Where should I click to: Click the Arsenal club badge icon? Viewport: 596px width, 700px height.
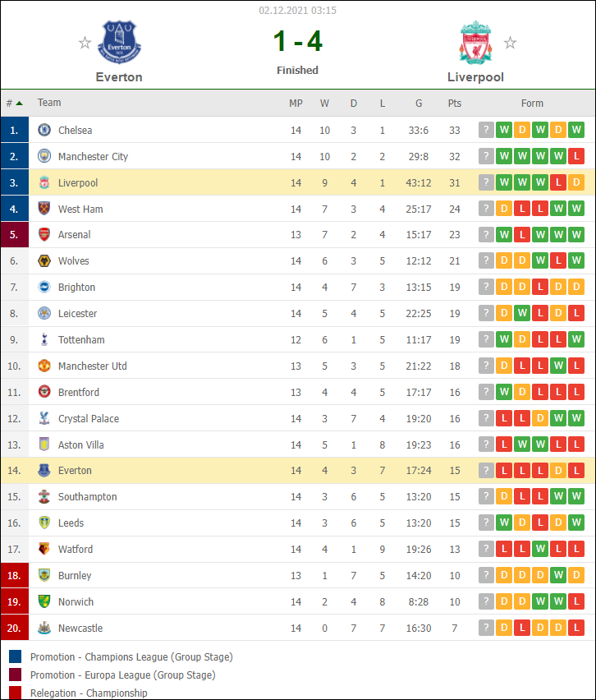click(x=44, y=234)
